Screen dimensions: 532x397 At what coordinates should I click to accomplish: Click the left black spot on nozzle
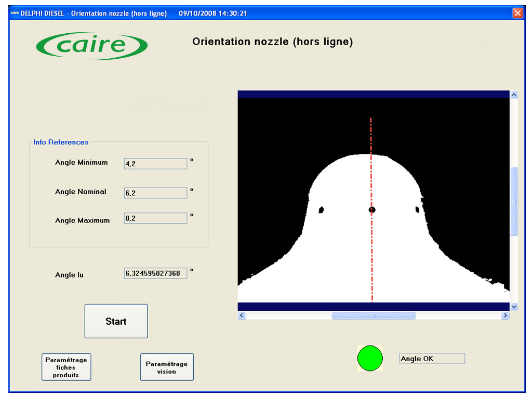click(x=321, y=210)
